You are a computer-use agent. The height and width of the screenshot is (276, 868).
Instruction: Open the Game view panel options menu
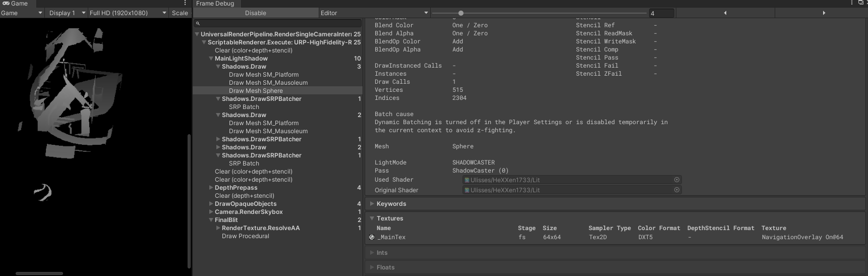185,4
